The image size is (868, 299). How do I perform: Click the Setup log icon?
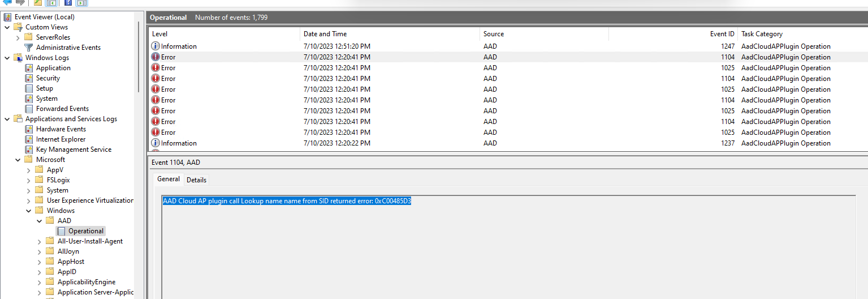pyautogui.click(x=29, y=88)
